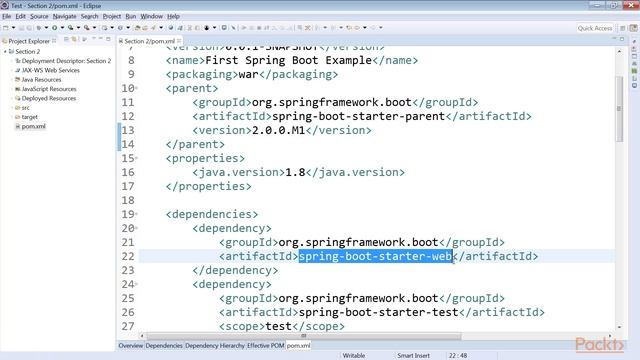Open the Navigate menu

point(64,16)
